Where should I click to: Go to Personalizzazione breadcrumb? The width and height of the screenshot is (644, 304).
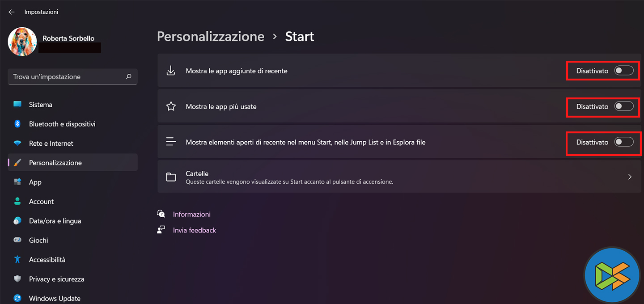[x=211, y=36]
